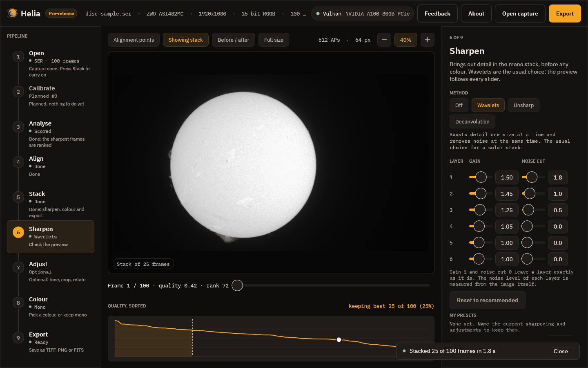Screen dimensions: 588x368
Task: Edit layer 2 gain value 1.45
Action: (x=507, y=194)
